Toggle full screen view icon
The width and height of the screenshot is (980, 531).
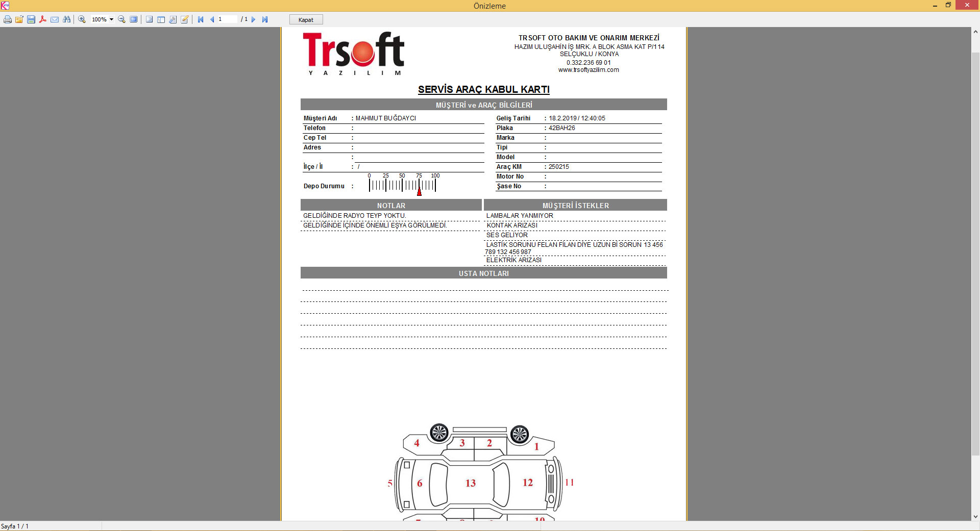pyautogui.click(x=133, y=19)
